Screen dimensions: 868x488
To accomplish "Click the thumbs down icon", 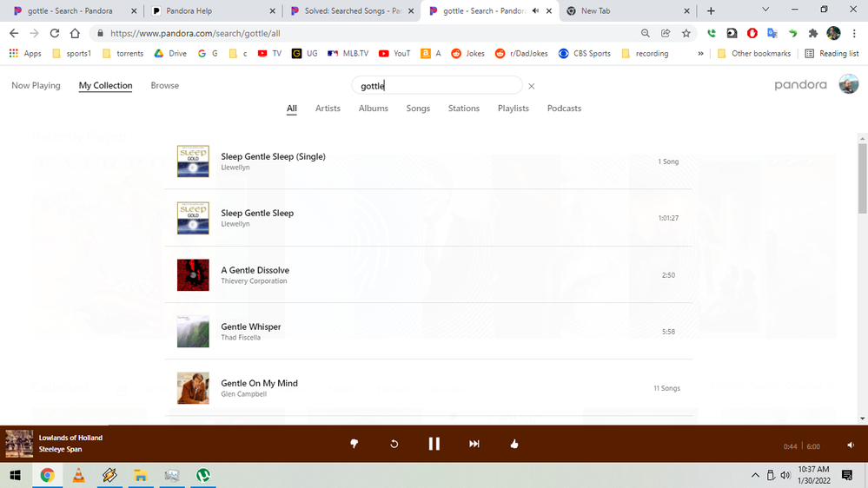I will (354, 444).
